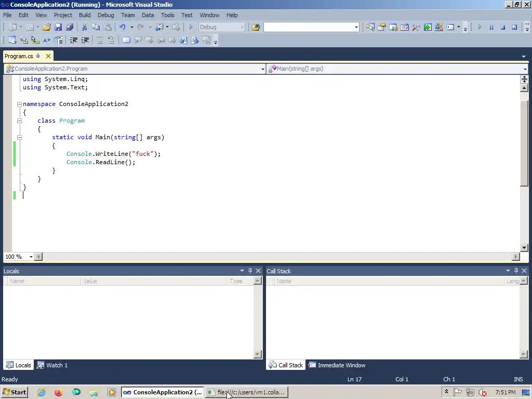
Task: Open the 100 % zoom dropdown
Action: point(31,257)
